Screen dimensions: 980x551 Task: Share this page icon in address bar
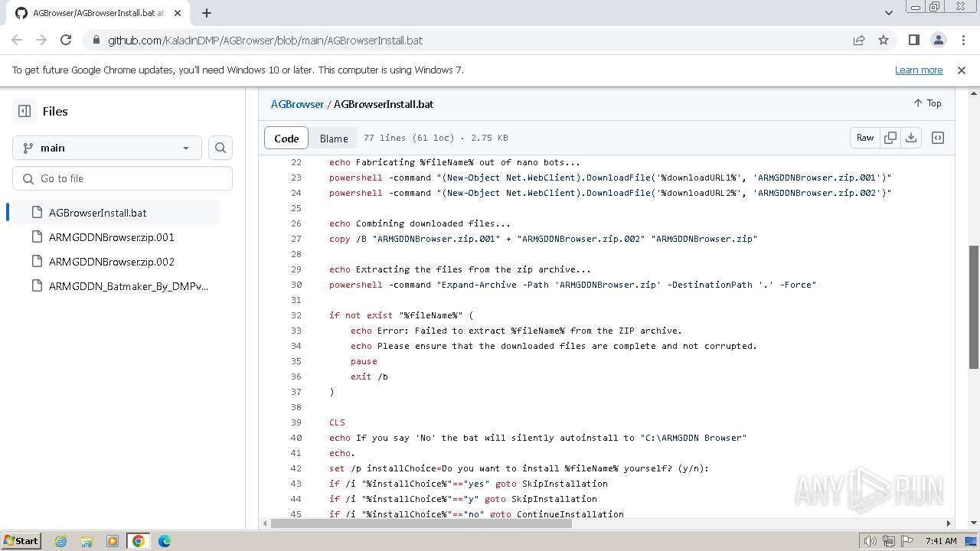859,40
